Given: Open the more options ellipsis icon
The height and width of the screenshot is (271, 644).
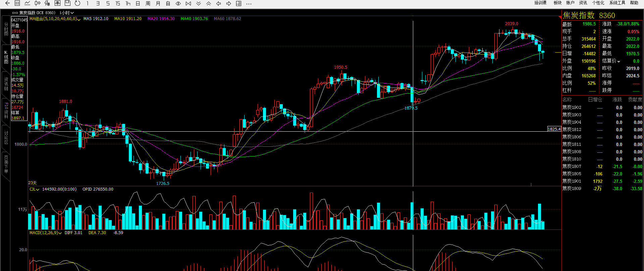Looking at the screenshot, I should coord(249,4).
